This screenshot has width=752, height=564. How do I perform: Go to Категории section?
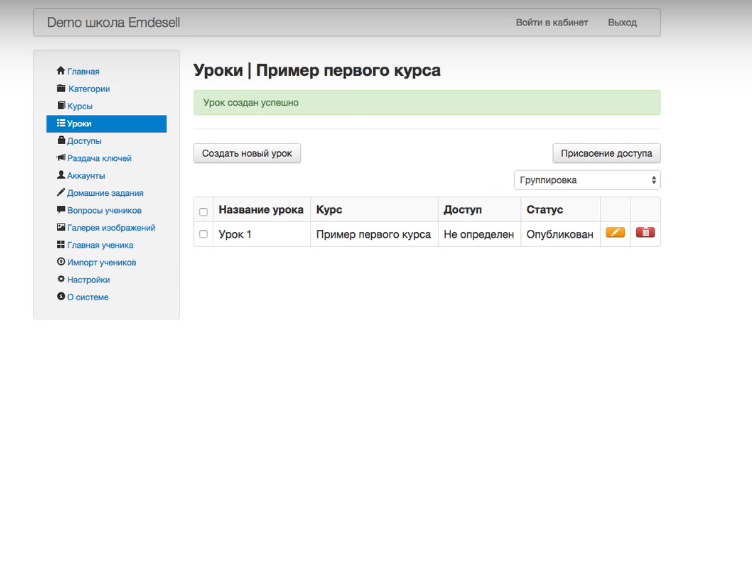pyautogui.click(x=89, y=89)
